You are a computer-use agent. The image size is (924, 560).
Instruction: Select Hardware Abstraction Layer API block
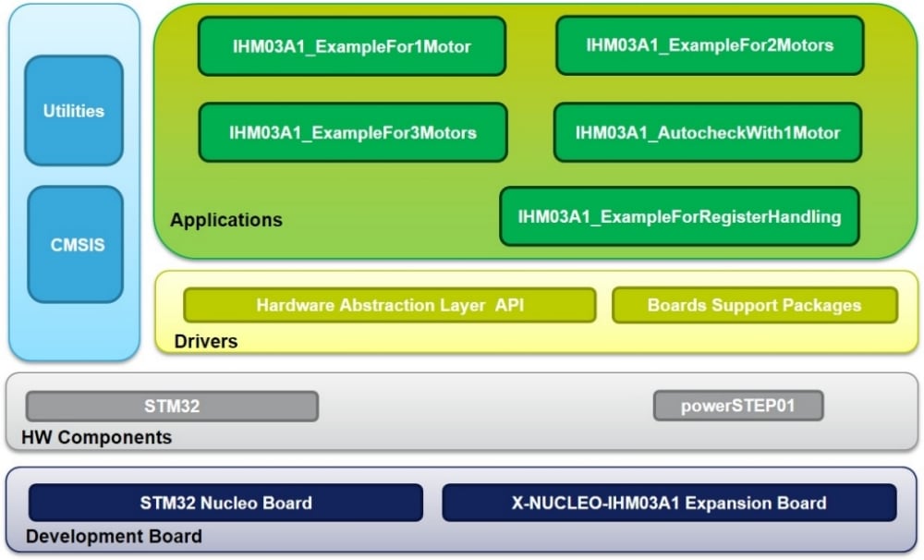[389, 305]
